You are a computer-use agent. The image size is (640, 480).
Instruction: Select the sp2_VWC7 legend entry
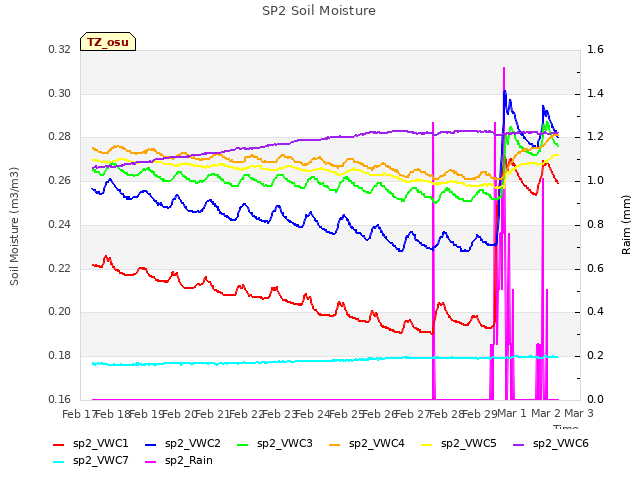(91, 461)
